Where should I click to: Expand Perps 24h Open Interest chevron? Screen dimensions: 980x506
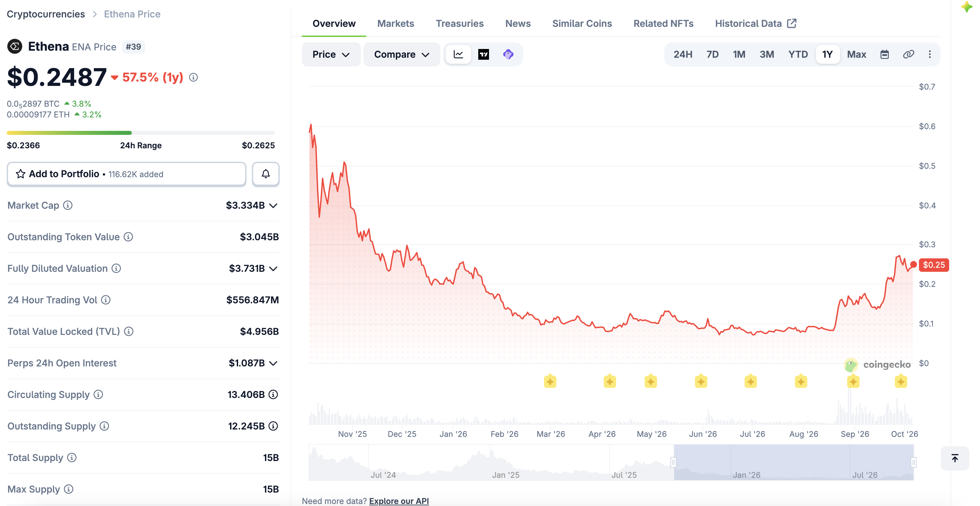click(x=273, y=363)
